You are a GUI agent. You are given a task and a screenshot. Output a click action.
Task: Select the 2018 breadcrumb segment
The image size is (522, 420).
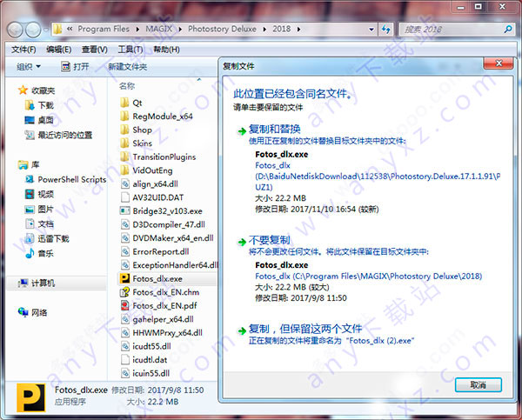[282, 29]
